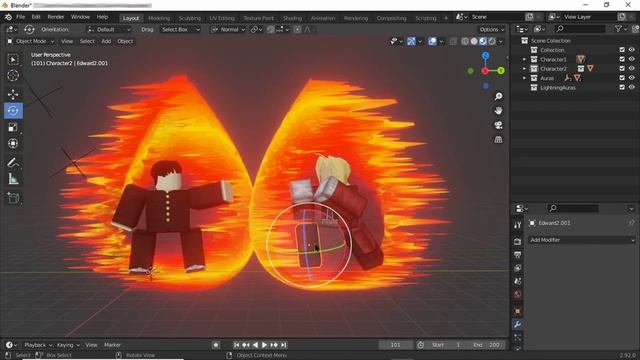Open the Tool properties tab
640x360 pixels.
click(x=518, y=225)
